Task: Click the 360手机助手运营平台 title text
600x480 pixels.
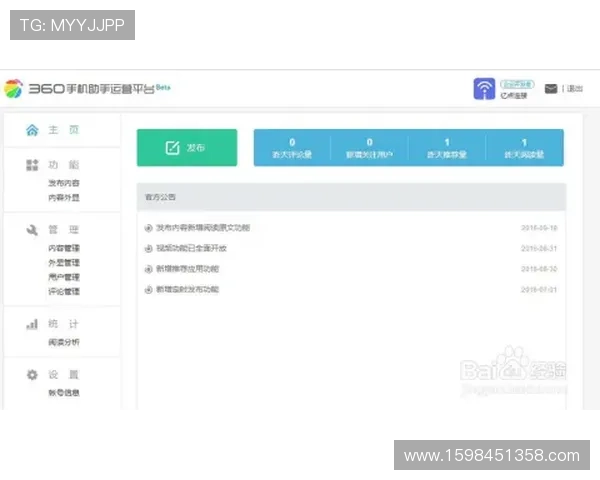Action: point(91,89)
